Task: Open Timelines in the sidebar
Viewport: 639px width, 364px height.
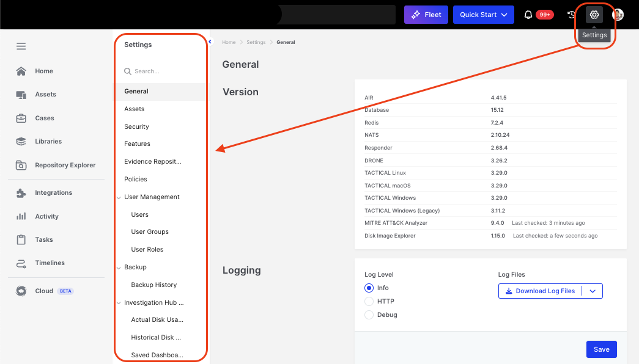Action: pyautogui.click(x=50, y=263)
